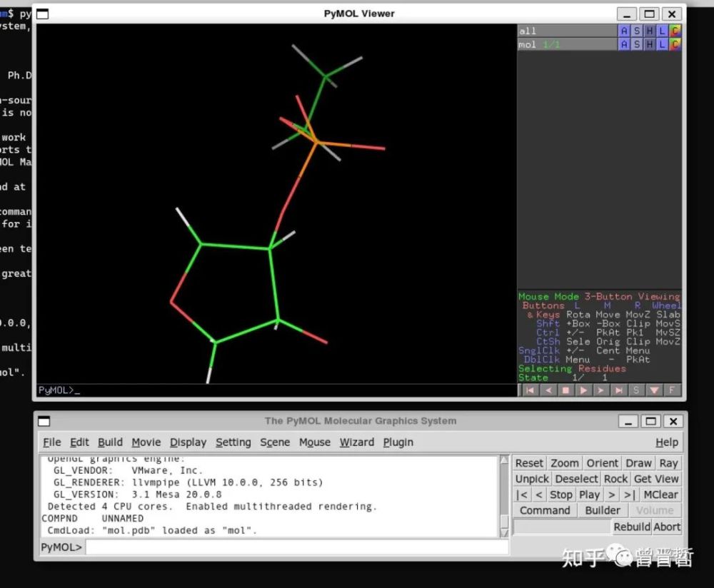Open Action menu for 'all' object
This screenshot has width=714, height=588.
coord(623,31)
